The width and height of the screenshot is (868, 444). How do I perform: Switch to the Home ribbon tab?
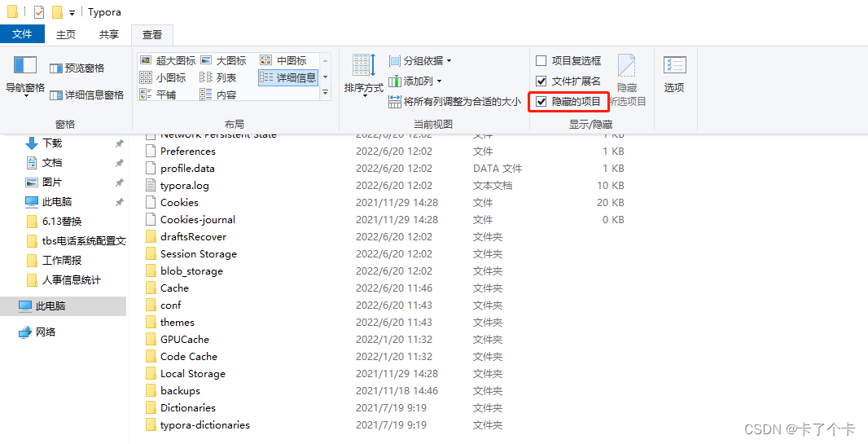point(66,34)
